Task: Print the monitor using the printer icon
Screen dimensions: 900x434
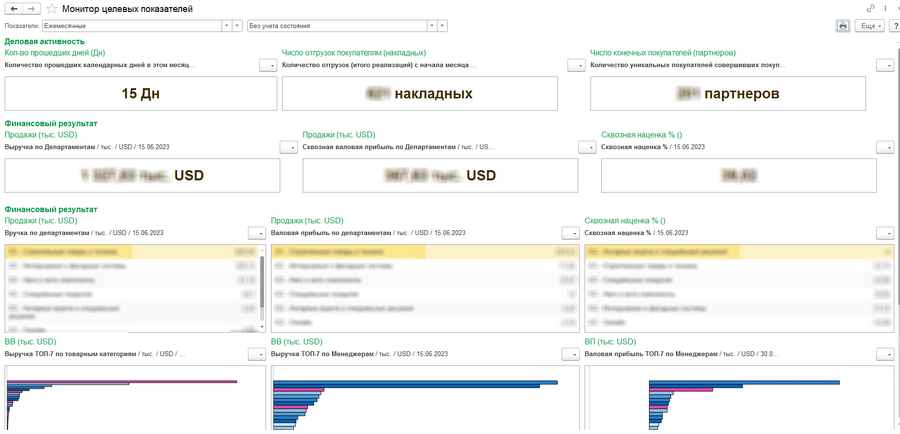Action: [842, 26]
